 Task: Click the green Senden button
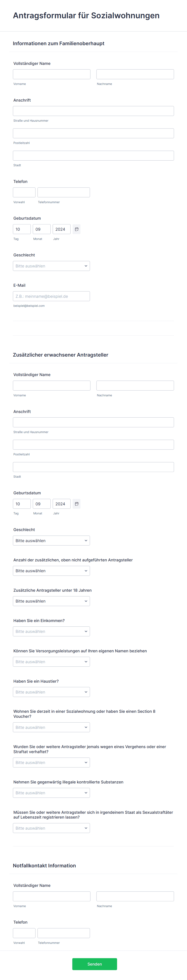click(x=95, y=964)
